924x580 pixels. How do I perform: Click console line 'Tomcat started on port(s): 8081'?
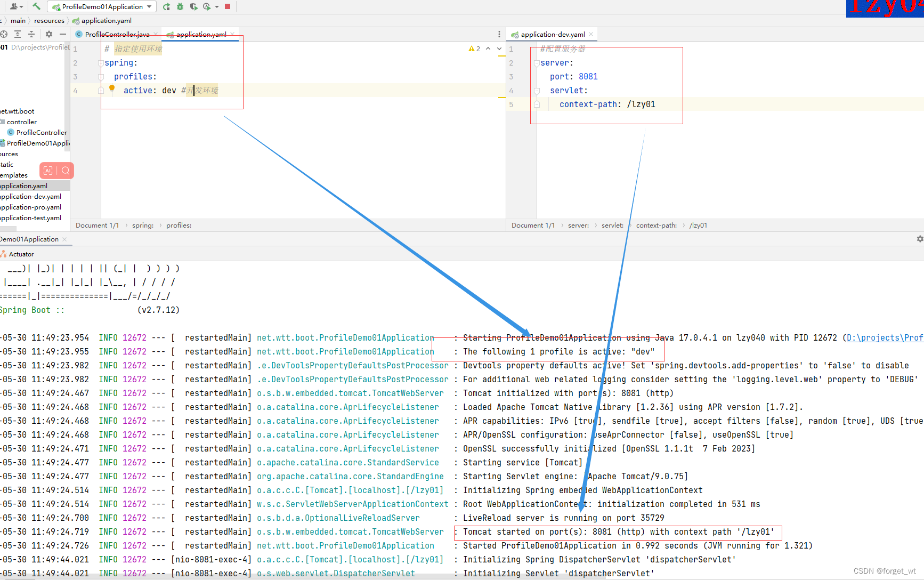618,532
